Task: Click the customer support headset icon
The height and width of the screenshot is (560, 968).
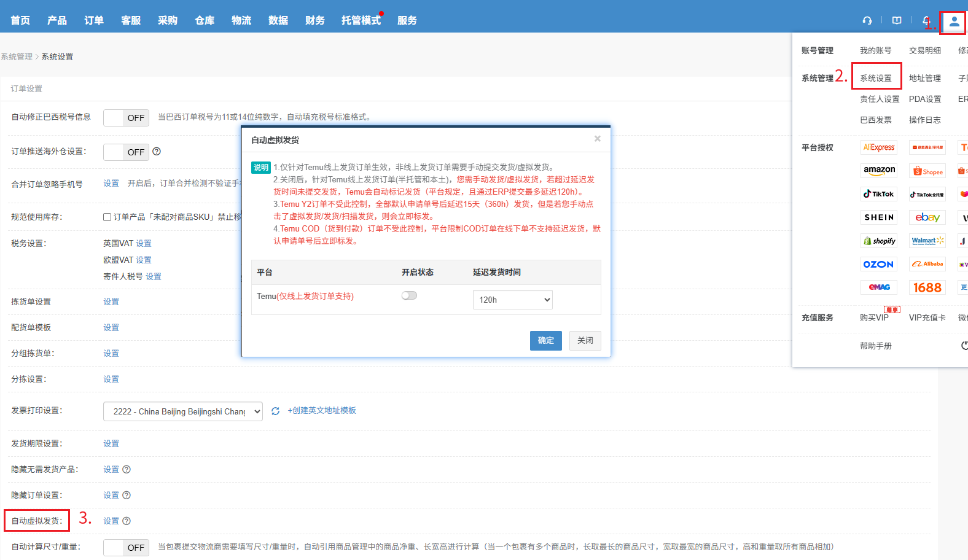Action: click(867, 20)
